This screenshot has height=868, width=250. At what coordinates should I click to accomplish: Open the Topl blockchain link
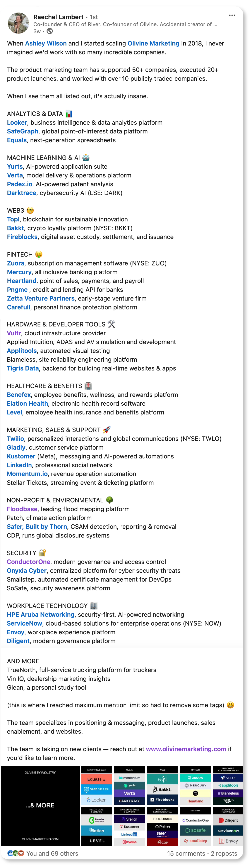tap(13, 219)
